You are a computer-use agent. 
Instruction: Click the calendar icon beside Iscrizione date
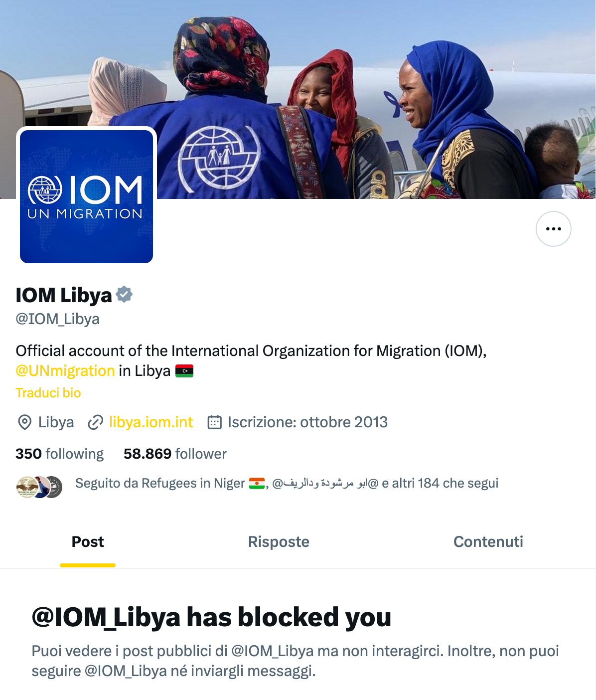pos(214,422)
